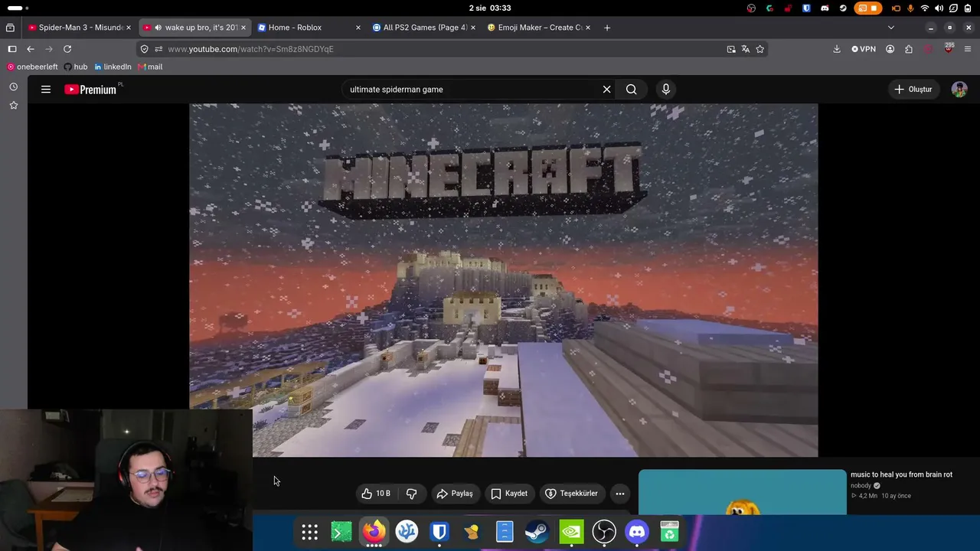The height and width of the screenshot is (551, 980).
Task: Open the sidebar bookmarks star icon
Action: (x=13, y=105)
